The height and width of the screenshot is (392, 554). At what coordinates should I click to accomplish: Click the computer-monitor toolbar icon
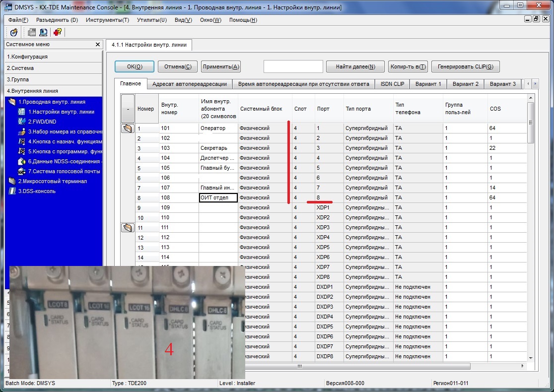(x=44, y=32)
